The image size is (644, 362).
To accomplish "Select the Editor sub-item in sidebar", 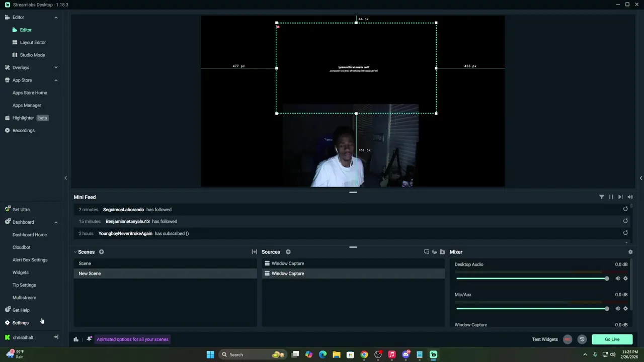I will pos(26,30).
